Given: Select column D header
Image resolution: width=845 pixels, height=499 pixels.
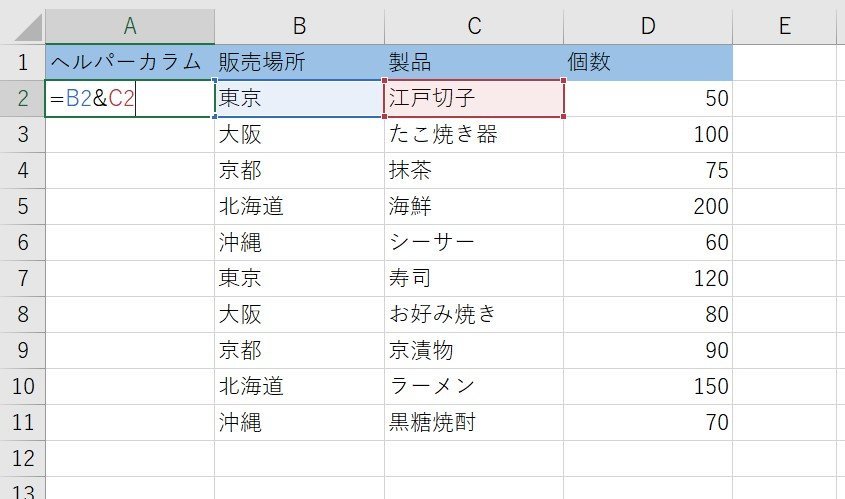Looking at the screenshot, I should [648, 25].
